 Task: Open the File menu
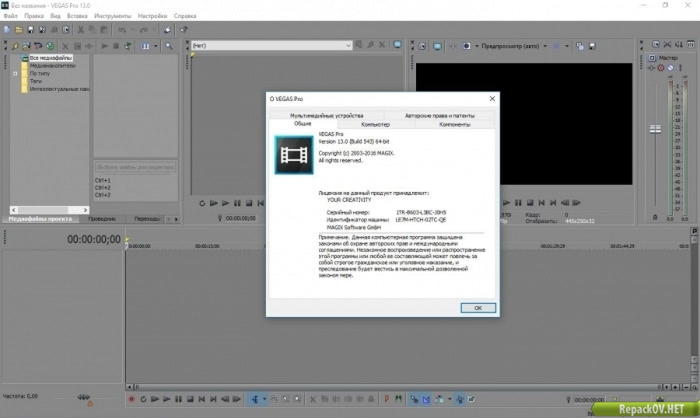(11, 16)
